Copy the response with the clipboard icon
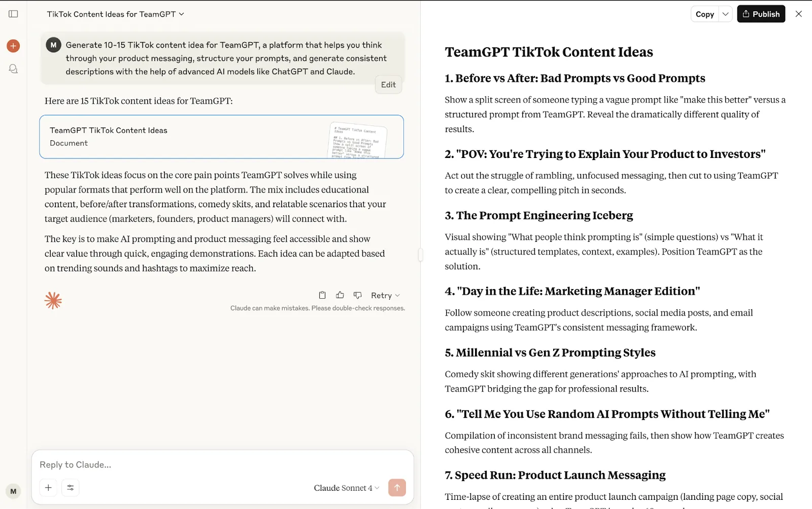The width and height of the screenshot is (812, 509). 322,295
